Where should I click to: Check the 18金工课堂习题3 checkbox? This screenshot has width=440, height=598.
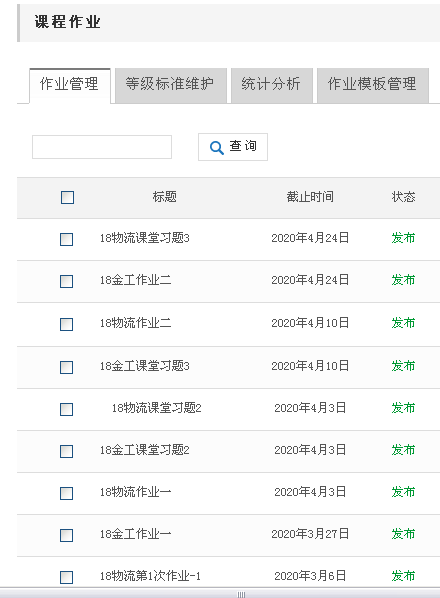(x=67, y=368)
